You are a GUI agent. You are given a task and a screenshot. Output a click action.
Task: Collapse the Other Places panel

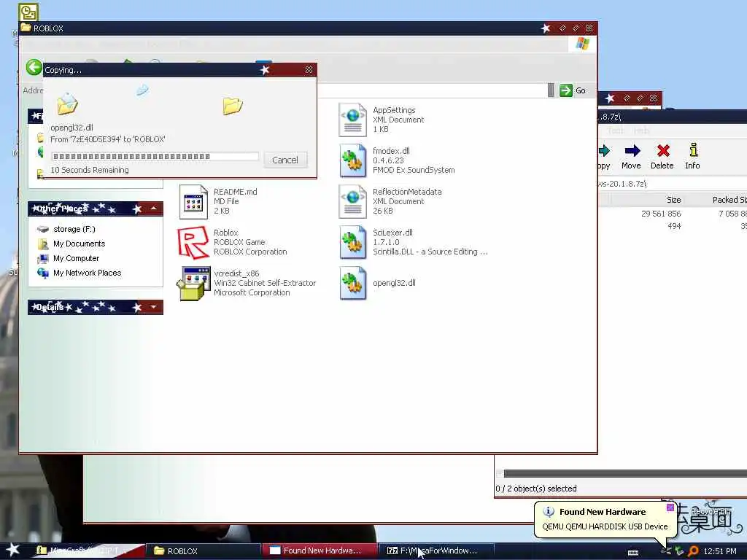click(153, 209)
